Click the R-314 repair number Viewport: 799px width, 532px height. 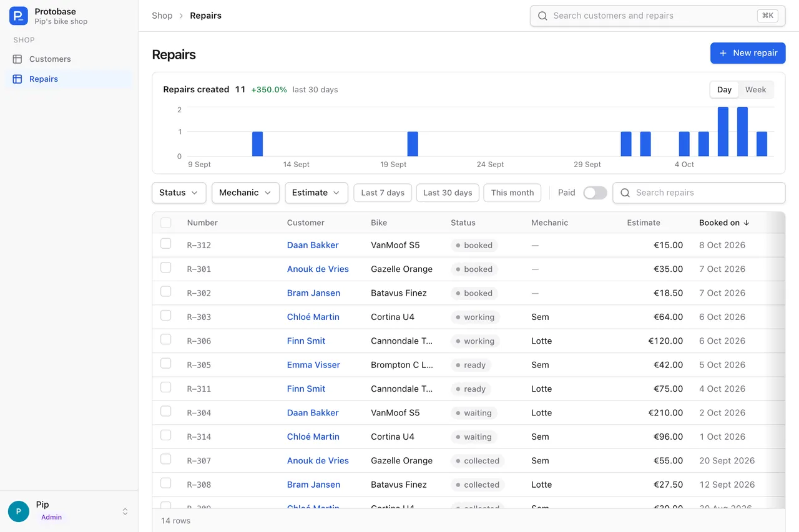(199, 437)
